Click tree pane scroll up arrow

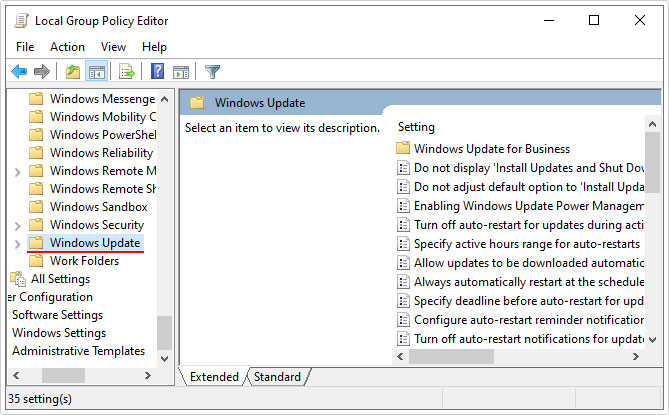coord(164,99)
